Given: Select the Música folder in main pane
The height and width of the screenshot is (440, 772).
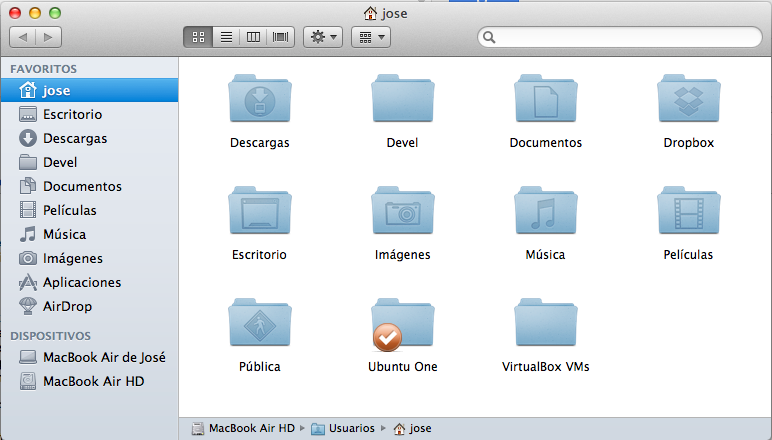Looking at the screenshot, I should pyautogui.click(x=545, y=212).
